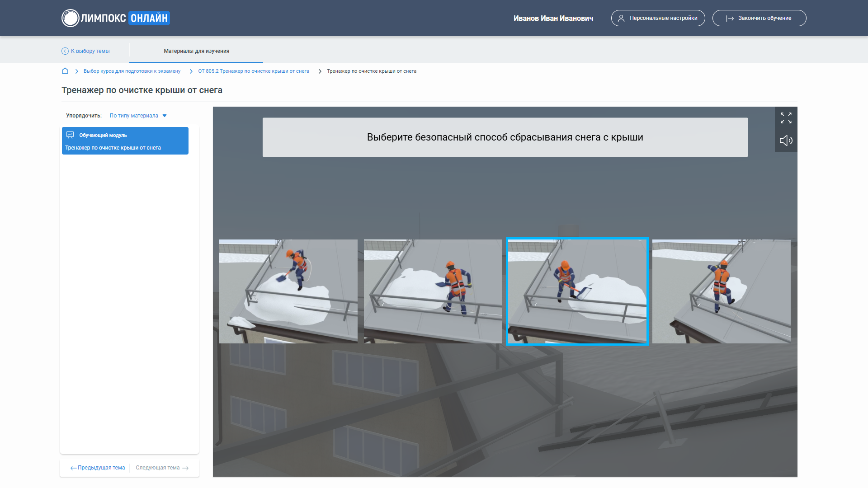Click the Лимпокс Онлайн logo

tap(116, 18)
